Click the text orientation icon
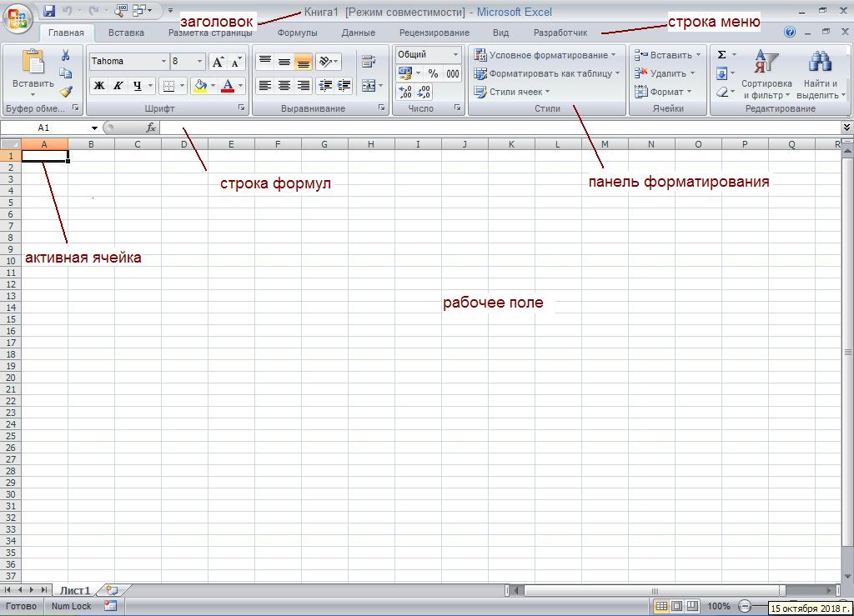This screenshot has width=854, height=616. (325, 62)
